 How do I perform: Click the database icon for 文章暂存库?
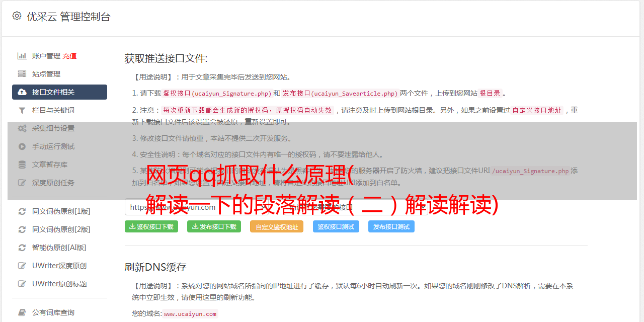[x=22, y=165]
